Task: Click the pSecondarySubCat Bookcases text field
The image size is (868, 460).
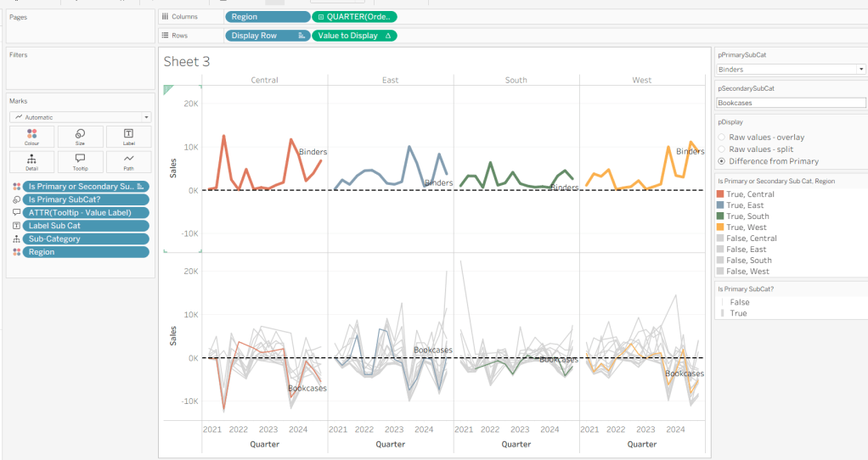Action: pos(790,103)
